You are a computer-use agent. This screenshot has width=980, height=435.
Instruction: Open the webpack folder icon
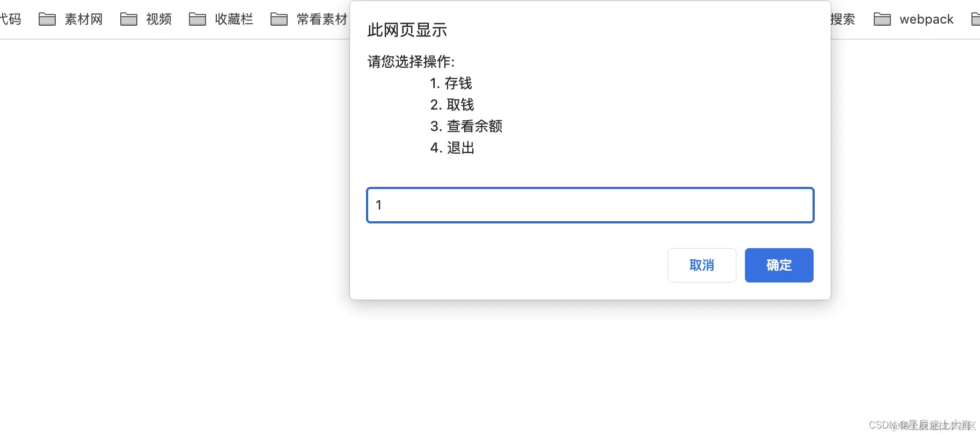coord(884,18)
